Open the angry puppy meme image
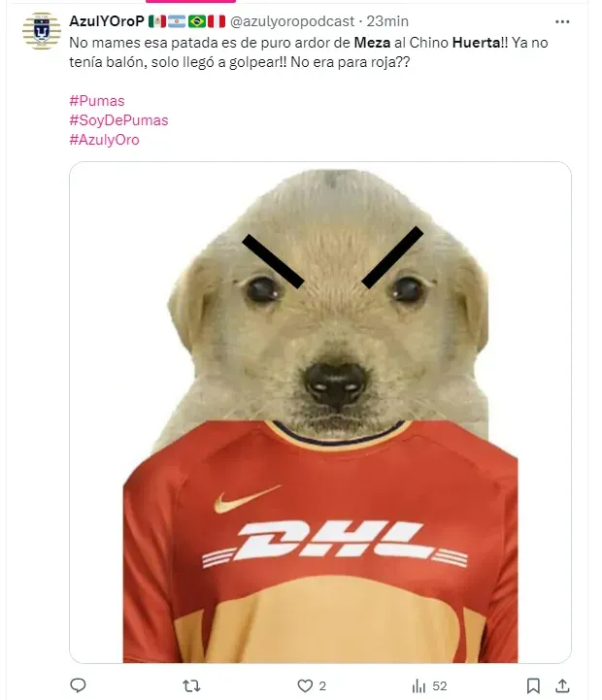 320,412
